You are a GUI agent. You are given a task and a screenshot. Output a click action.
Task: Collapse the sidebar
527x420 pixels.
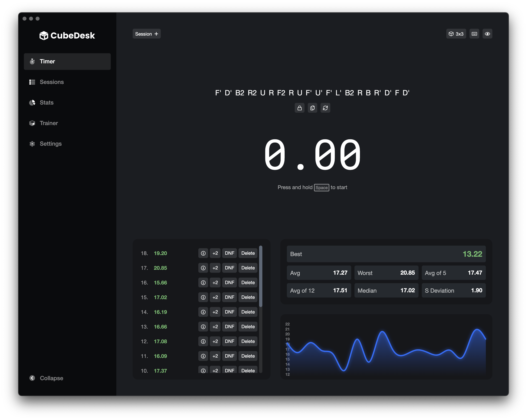coord(46,378)
